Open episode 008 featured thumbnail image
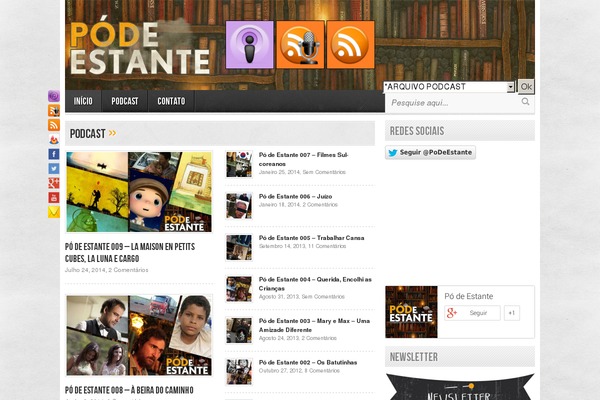Screen dimensions: 600x400 point(139,335)
